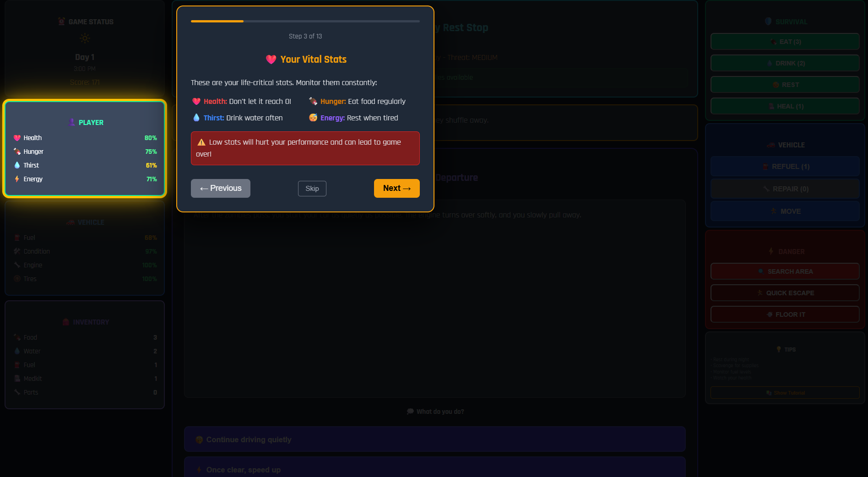The width and height of the screenshot is (868, 477).
Task: Click the Thirst water drop icon in Player panel
Action: click(x=17, y=165)
